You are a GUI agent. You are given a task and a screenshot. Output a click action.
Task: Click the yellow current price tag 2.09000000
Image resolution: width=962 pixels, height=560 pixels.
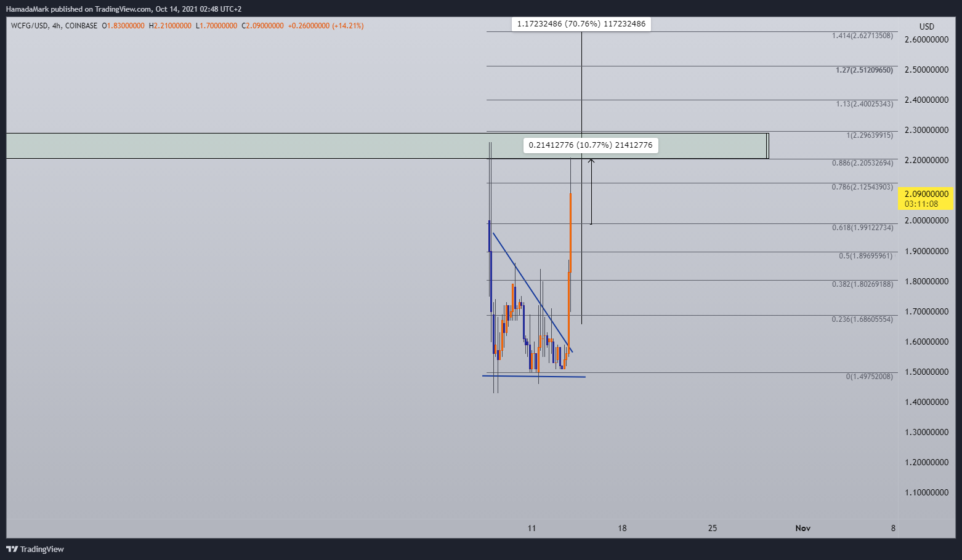click(x=926, y=194)
